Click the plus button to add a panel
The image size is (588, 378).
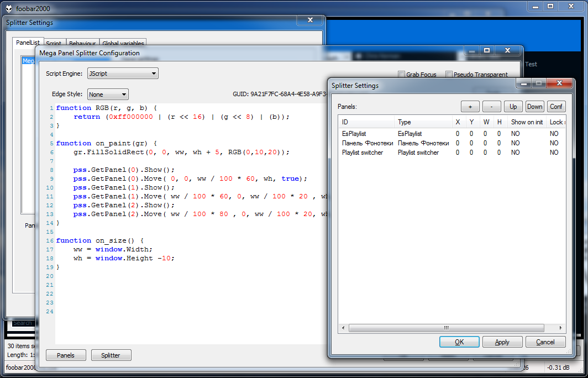tap(470, 107)
